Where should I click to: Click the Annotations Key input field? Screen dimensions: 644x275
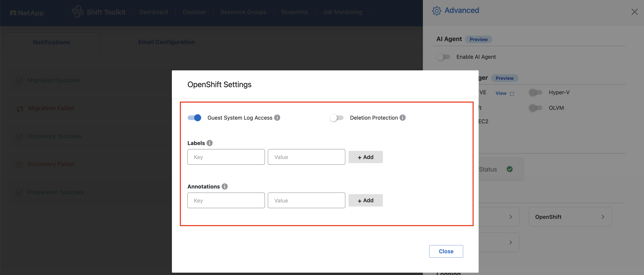(226, 200)
